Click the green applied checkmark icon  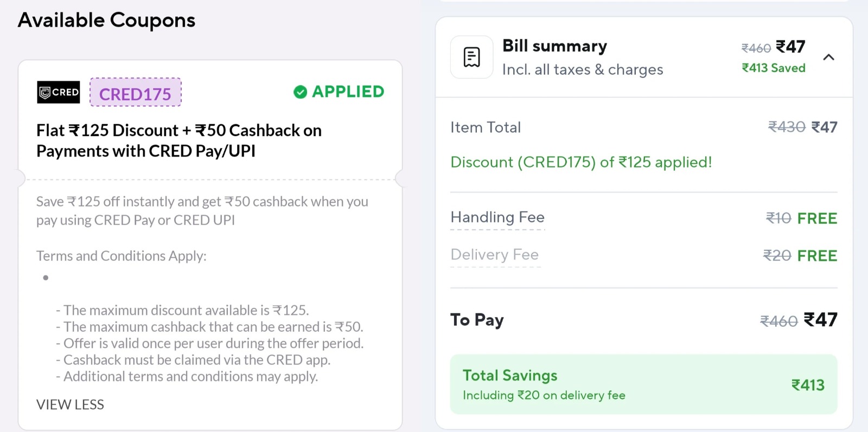click(x=300, y=92)
